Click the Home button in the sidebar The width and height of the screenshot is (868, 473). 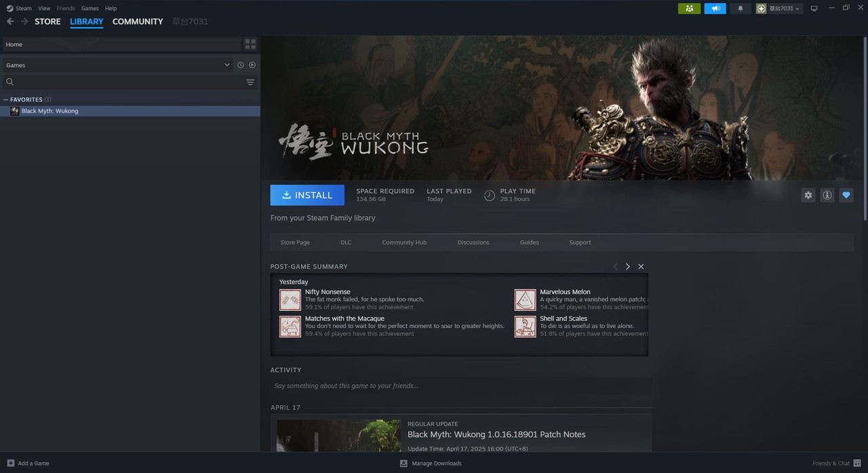tap(121, 44)
